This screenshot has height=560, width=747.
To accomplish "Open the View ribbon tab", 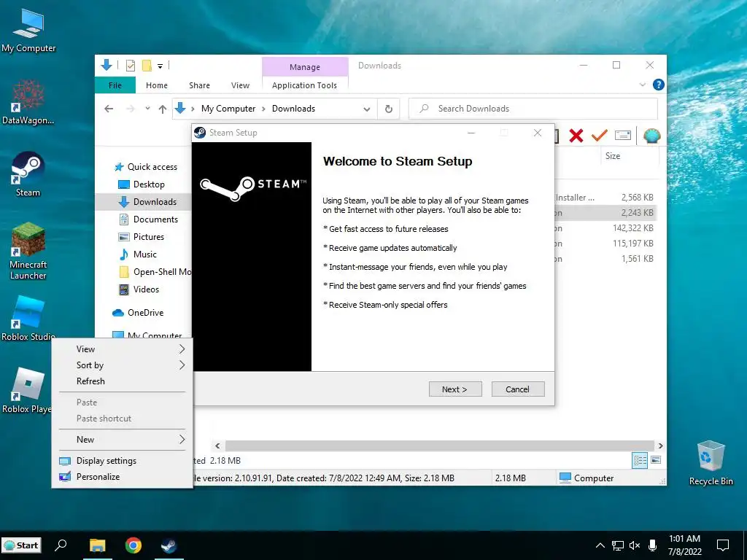I will tap(240, 85).
